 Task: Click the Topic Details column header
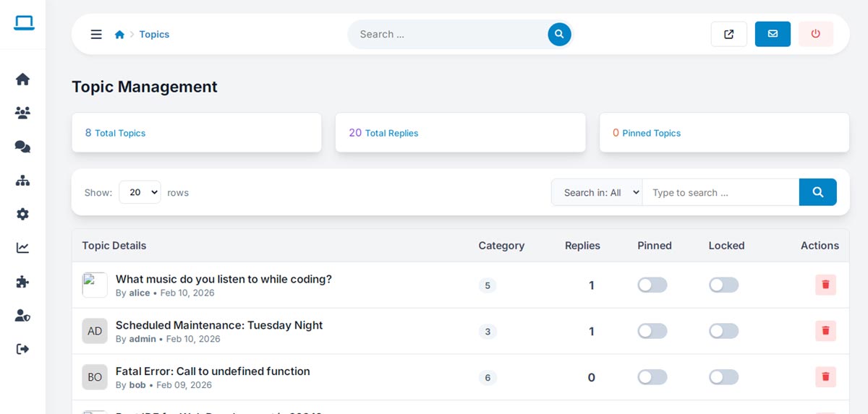click(x=114, y=246)
